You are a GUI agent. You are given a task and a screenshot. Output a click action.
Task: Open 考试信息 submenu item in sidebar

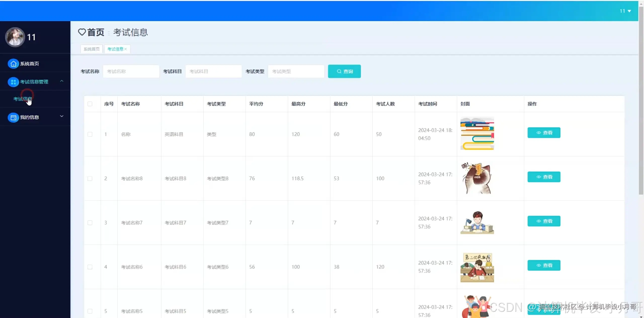pos(22,99)
